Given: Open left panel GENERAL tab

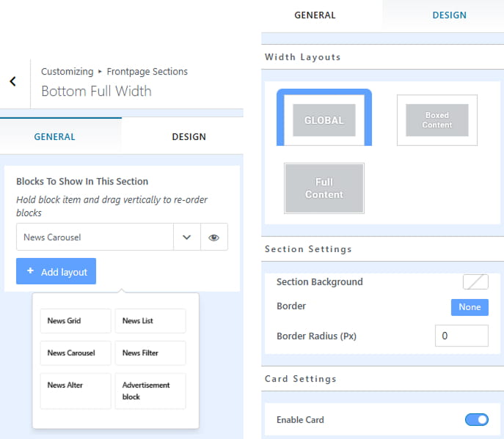Looking at the screenshot, I should [54, 137].
